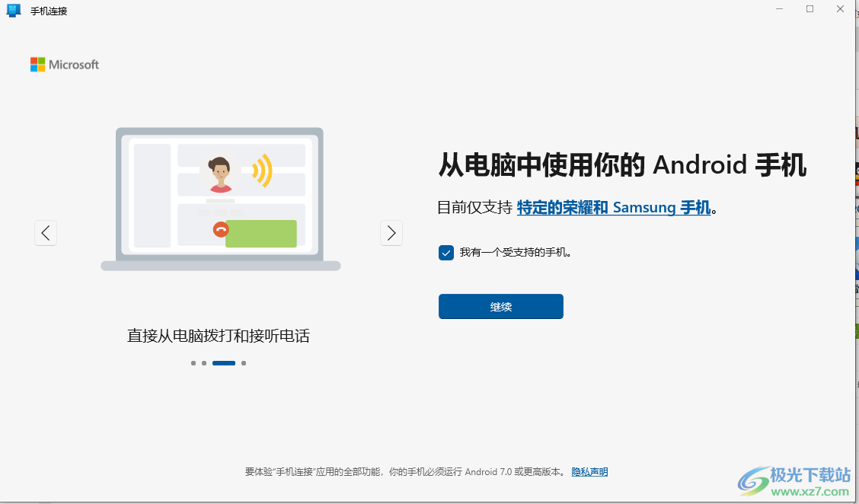Select the active third carousel indicator

tap(224, 363)
